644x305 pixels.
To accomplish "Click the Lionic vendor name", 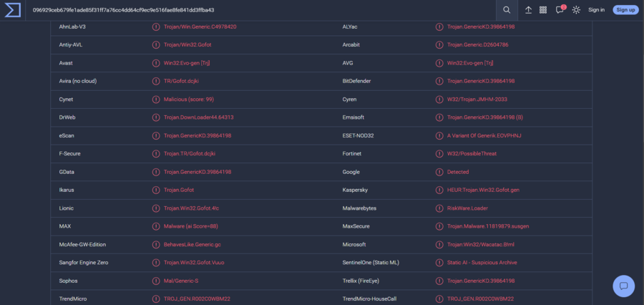I will pyautogui.click(x=67, y=208).
